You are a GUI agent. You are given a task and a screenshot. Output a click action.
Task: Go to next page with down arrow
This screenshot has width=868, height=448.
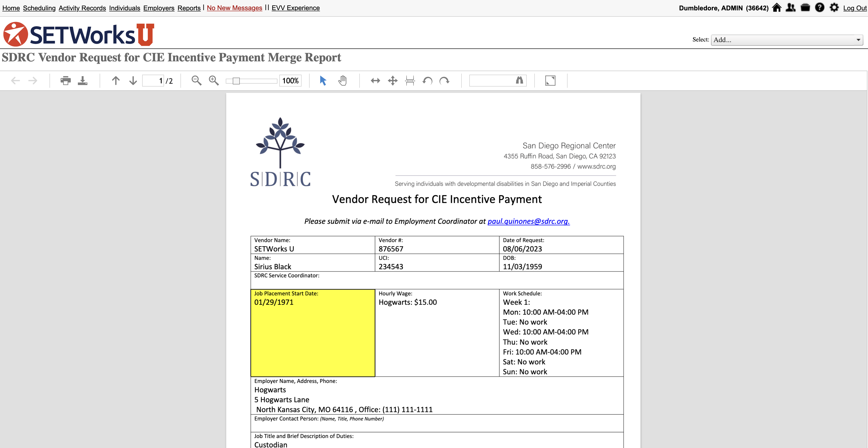[133, 81]
